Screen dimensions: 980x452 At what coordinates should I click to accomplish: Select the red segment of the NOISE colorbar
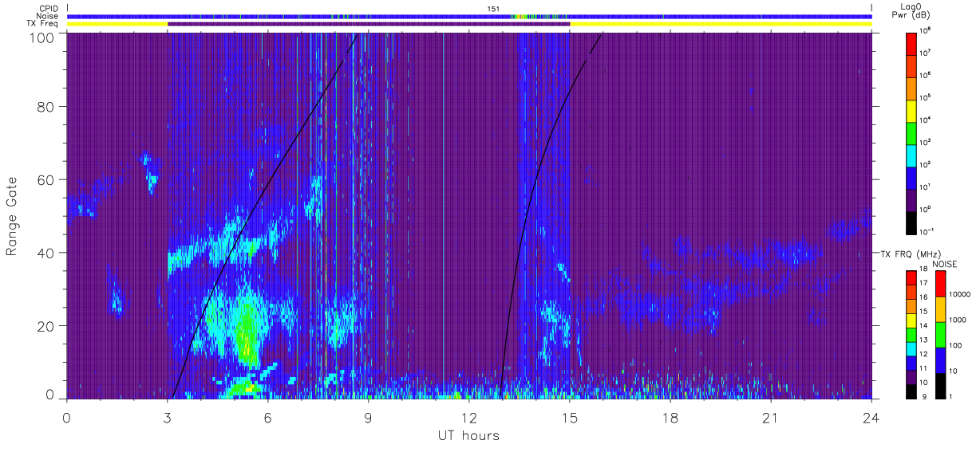[x=939, y=284]
